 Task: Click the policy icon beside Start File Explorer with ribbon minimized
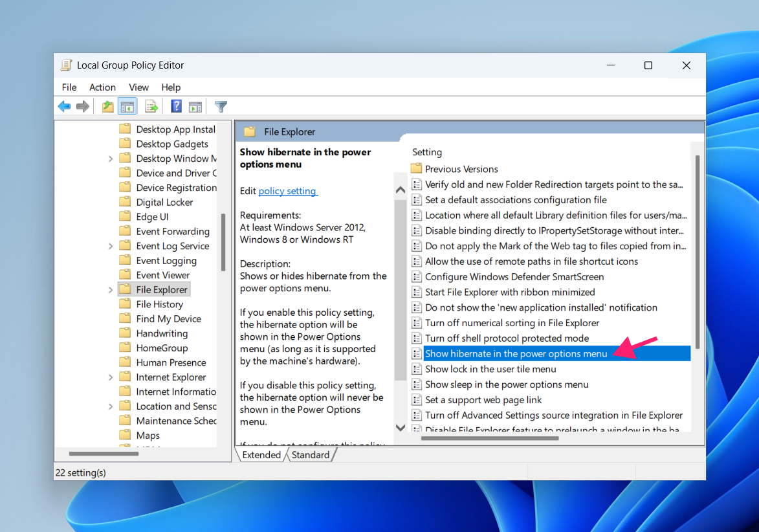point(416,292)
